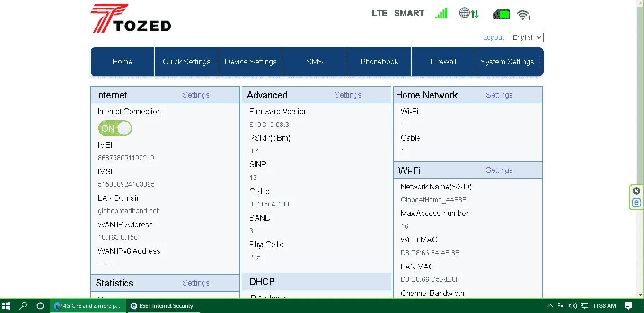
Task: Open the SMS tab
Action: 315,62
